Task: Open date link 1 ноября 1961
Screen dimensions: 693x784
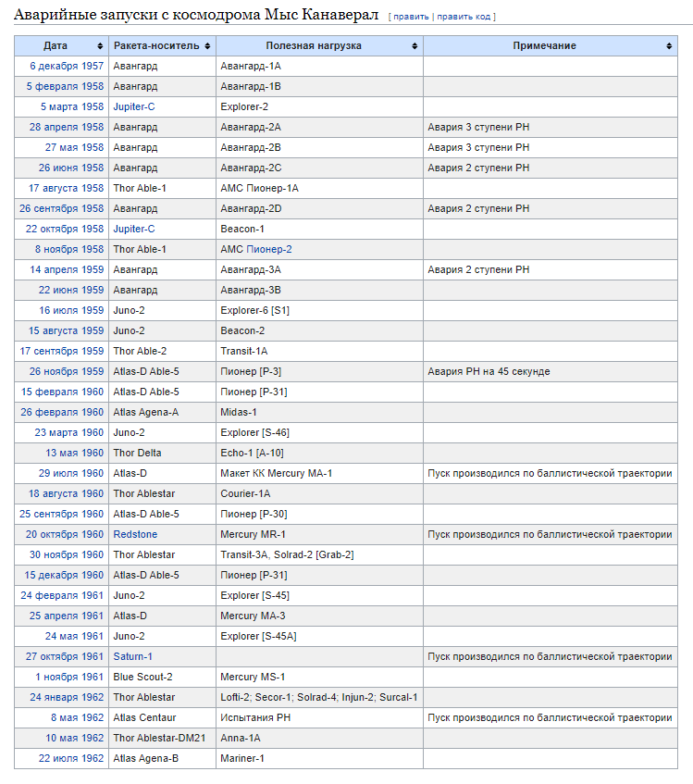Action: point(69,678)
